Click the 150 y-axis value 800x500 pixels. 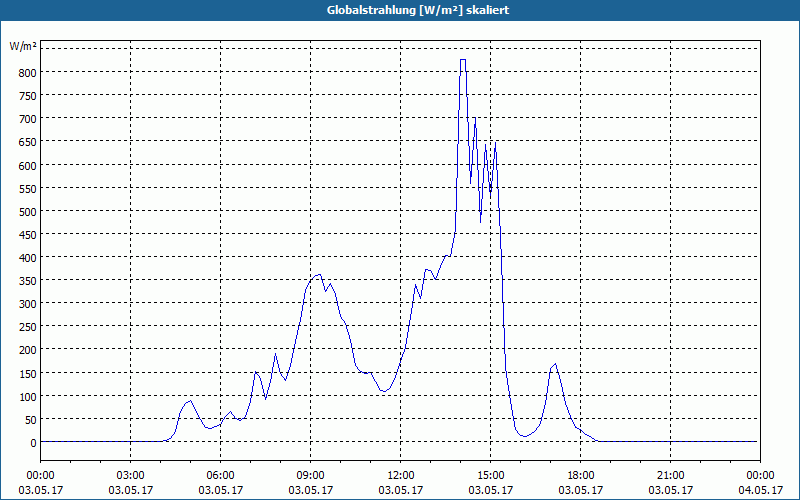(28, 373)
